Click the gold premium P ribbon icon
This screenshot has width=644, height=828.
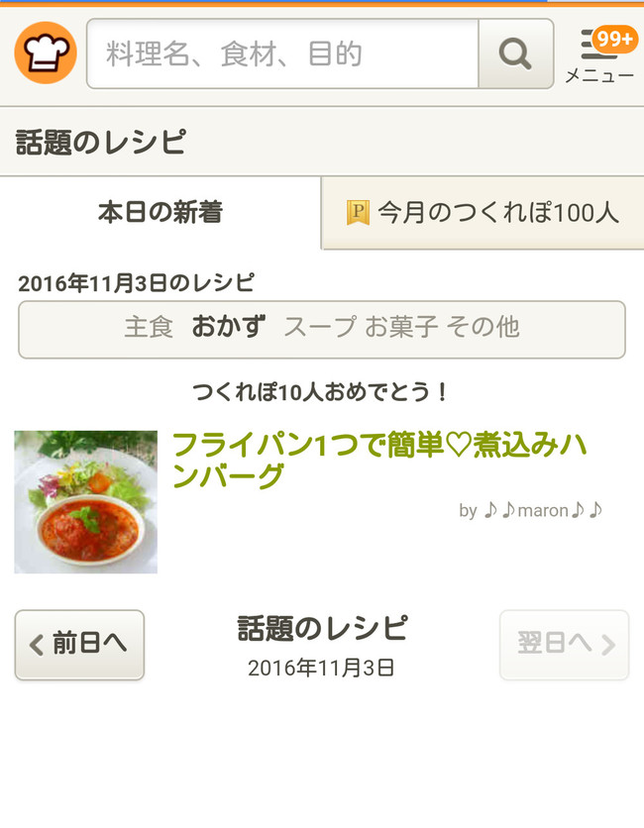(358, 213)
